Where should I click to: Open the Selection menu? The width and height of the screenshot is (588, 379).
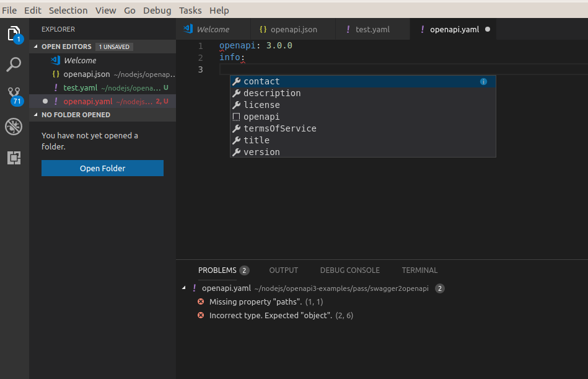point(68,11)
